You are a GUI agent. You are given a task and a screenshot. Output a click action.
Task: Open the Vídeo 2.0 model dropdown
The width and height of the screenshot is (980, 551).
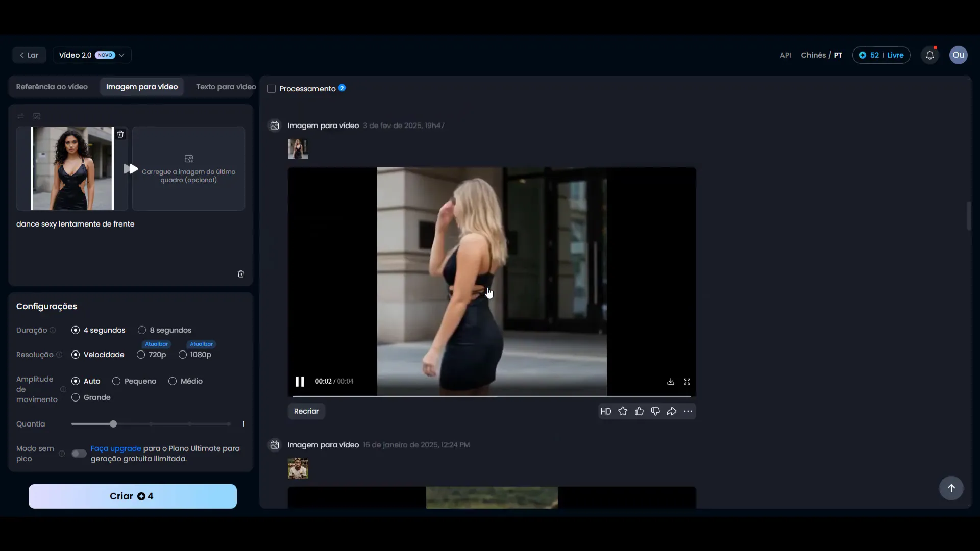pyautogui.click(x=92, y=55)
